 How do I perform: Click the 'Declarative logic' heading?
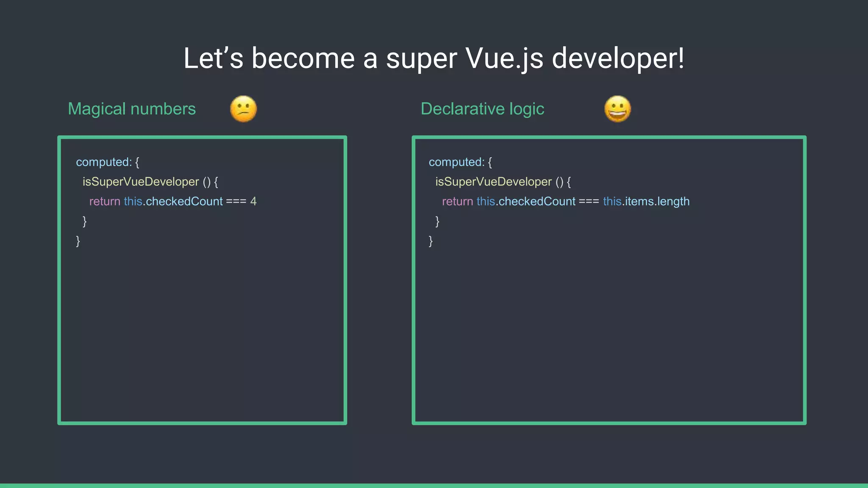[482, 109]
